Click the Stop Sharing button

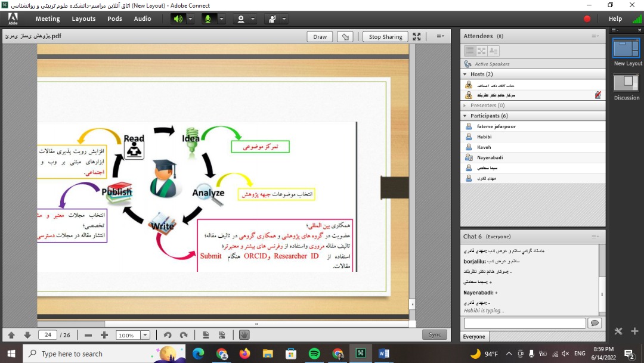[x=385, y=37]
